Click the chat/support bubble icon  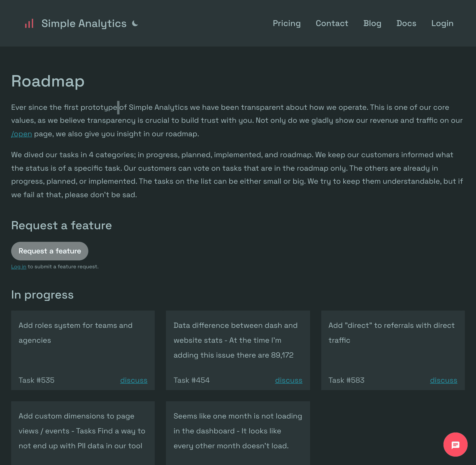pos(456,444)
